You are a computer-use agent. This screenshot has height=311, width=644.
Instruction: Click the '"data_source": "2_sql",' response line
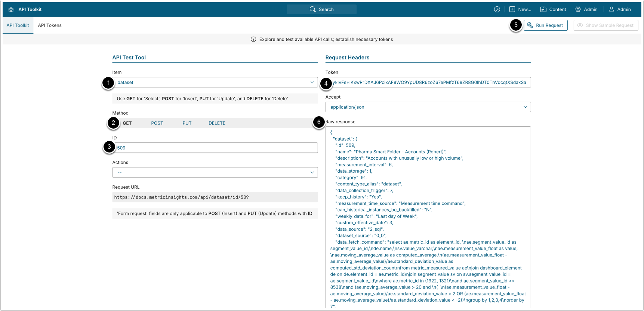click(359, 229)
